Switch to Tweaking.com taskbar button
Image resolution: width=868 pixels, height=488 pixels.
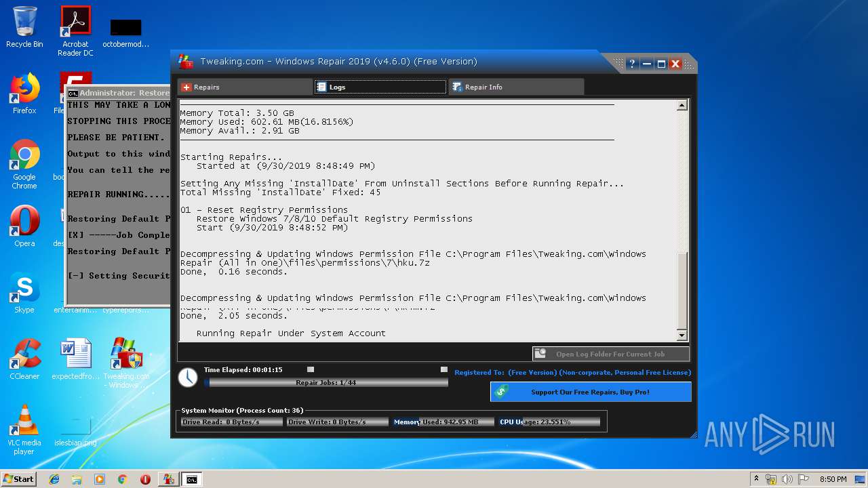tap(168, 479)
